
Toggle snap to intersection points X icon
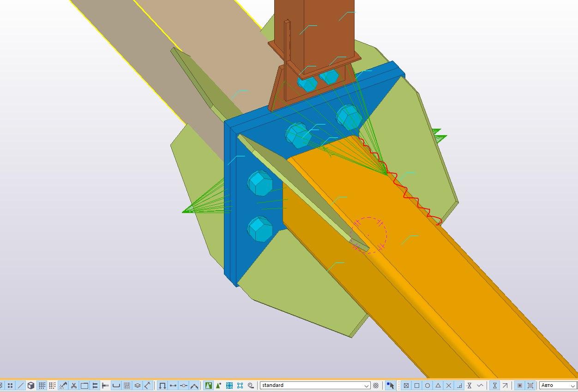pos(449,386)
